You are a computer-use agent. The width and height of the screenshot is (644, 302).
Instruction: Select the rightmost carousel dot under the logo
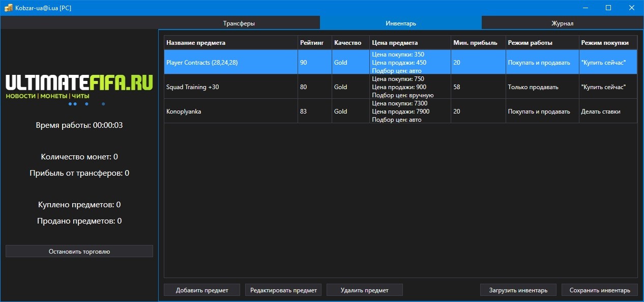click(103, 103)
